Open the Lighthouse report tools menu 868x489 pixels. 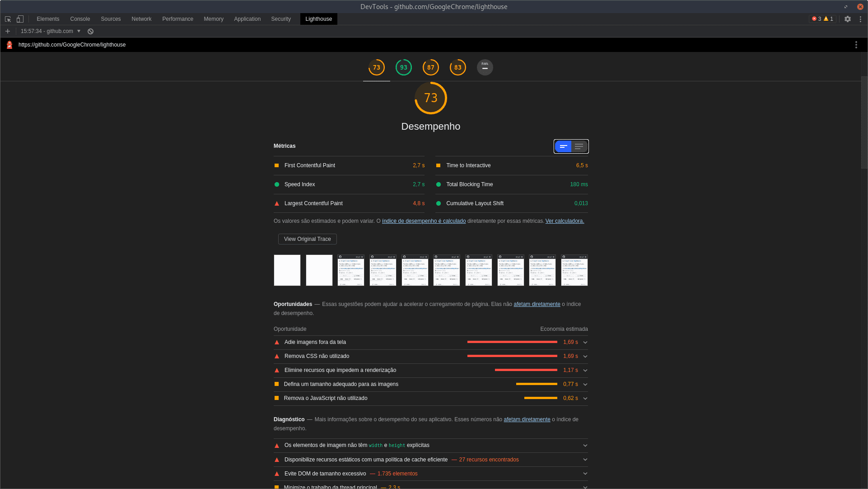click(856, 45)
